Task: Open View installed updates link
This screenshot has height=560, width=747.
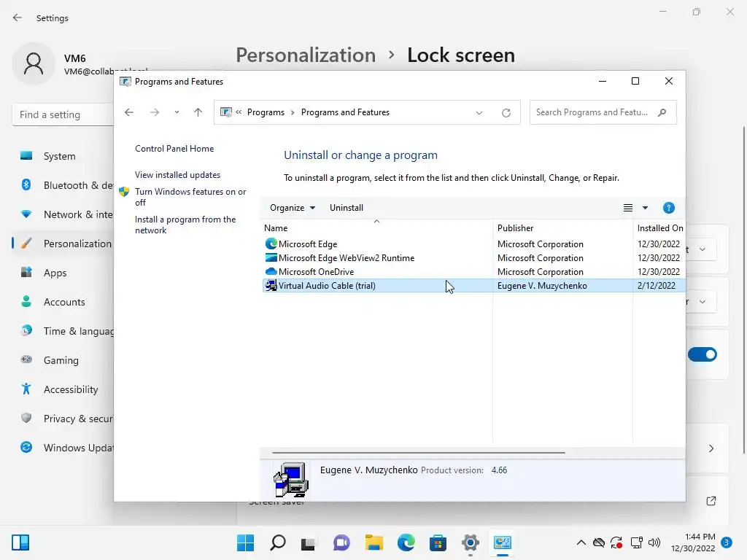Action: click(x=178, y=175)
